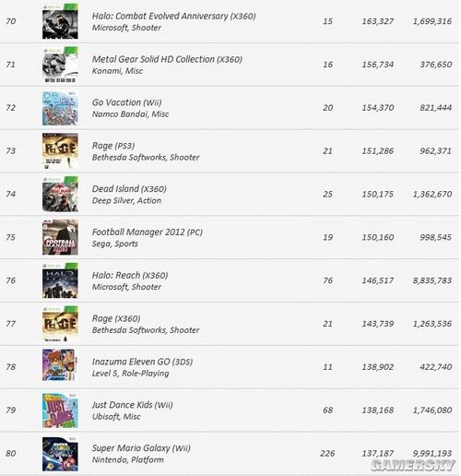Open the Super Mario Galaxy (Wii) link
The height and width of the screenshot is (476, 461).
pos(141,448)
